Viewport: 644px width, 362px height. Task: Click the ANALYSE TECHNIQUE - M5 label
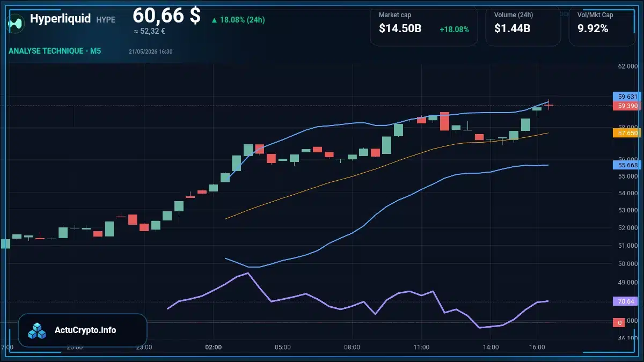click(x=55, y=51)
